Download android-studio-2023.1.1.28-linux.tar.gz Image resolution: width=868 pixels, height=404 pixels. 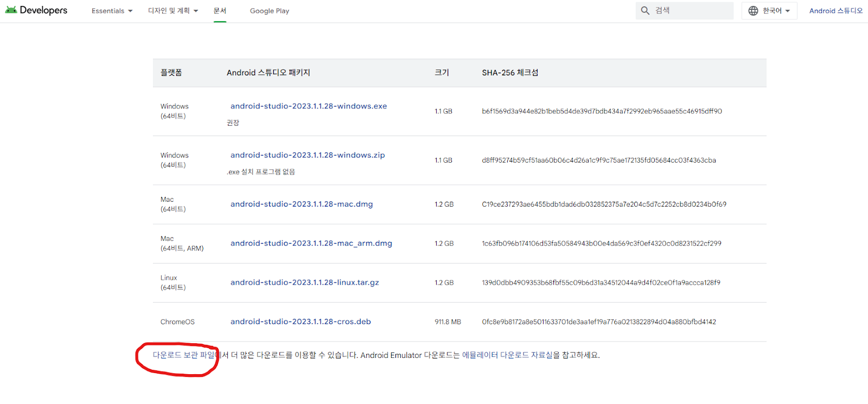point(305,283)
